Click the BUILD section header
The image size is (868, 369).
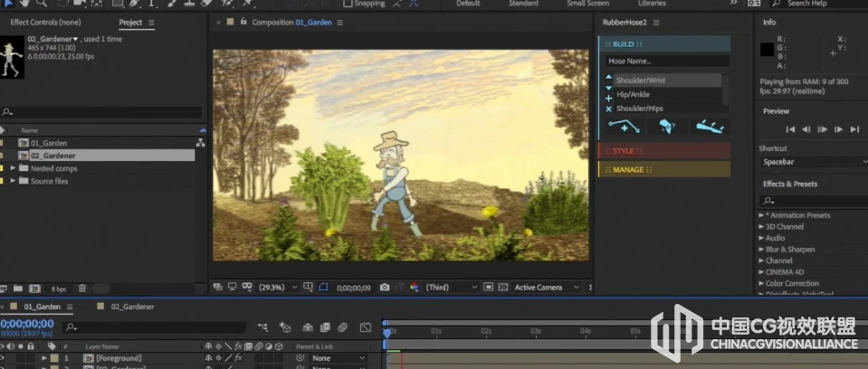click(x=664, y=43)
